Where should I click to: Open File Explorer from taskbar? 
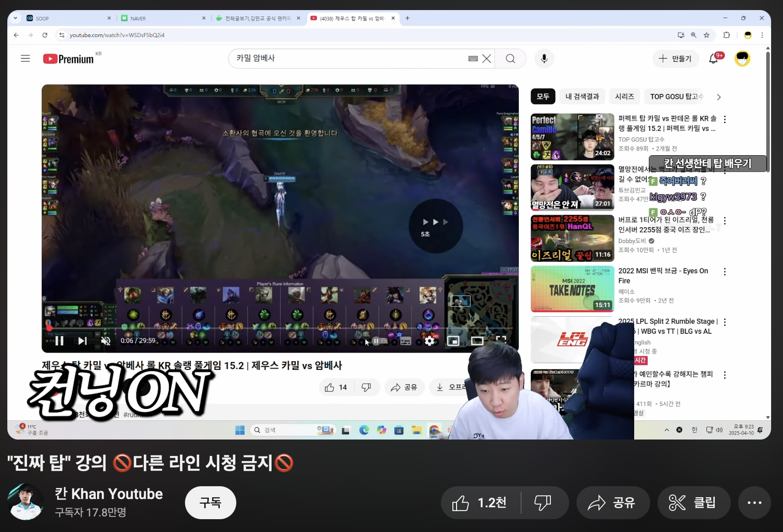pos(416,430)
